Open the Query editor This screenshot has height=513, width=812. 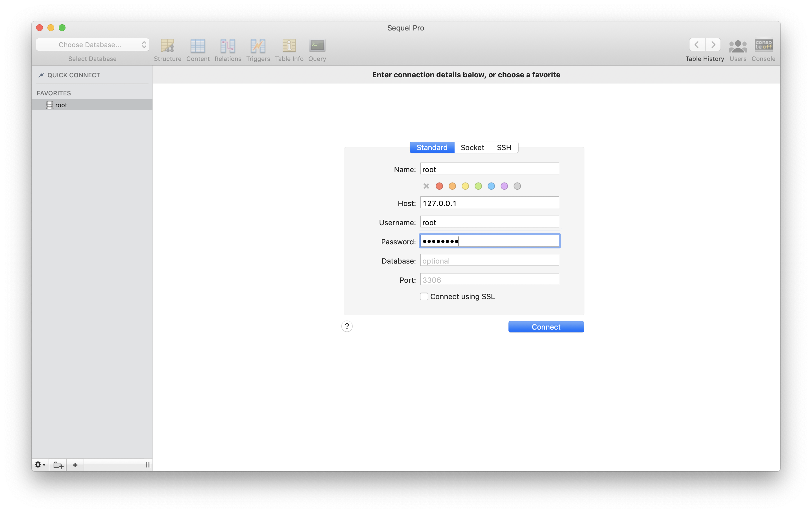coord(317,46)
